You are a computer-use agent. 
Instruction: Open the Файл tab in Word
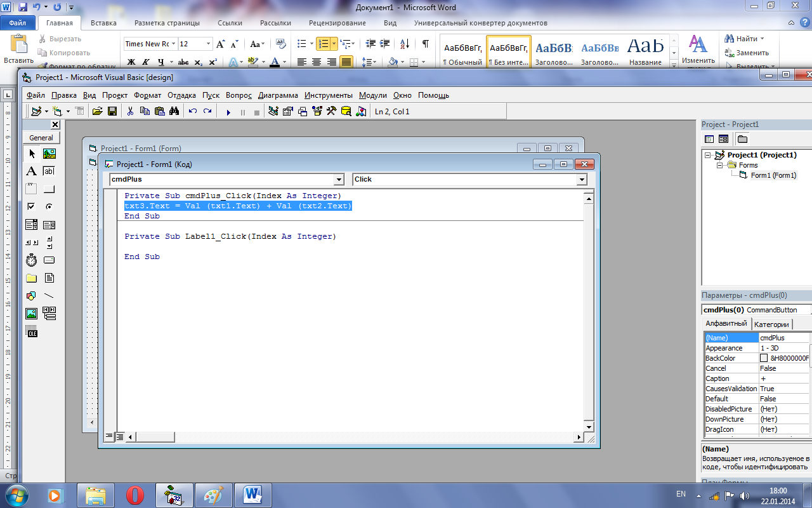click(x=18, y=23)
